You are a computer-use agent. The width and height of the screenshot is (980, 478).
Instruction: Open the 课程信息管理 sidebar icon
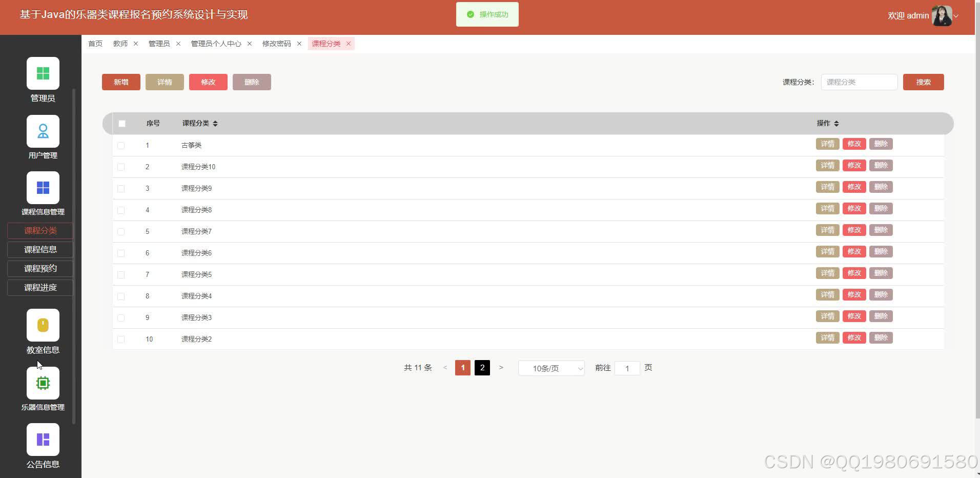(x=43, y=188)
